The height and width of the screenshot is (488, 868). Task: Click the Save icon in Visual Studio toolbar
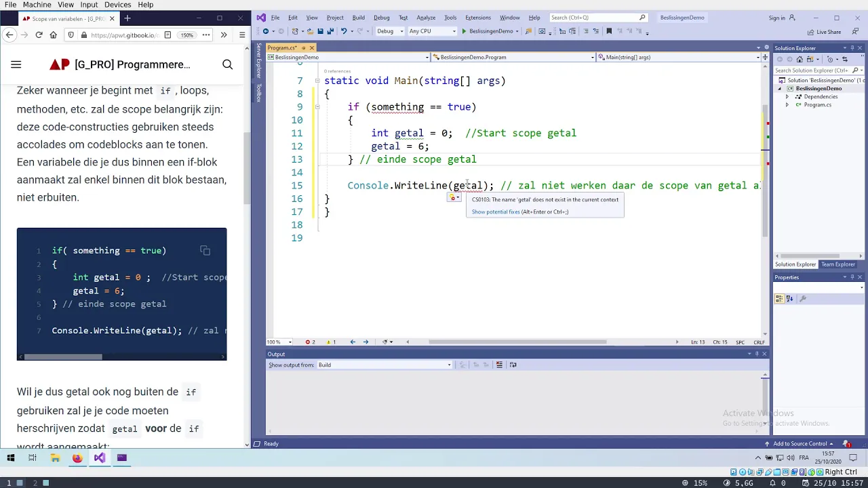[320, 31]
